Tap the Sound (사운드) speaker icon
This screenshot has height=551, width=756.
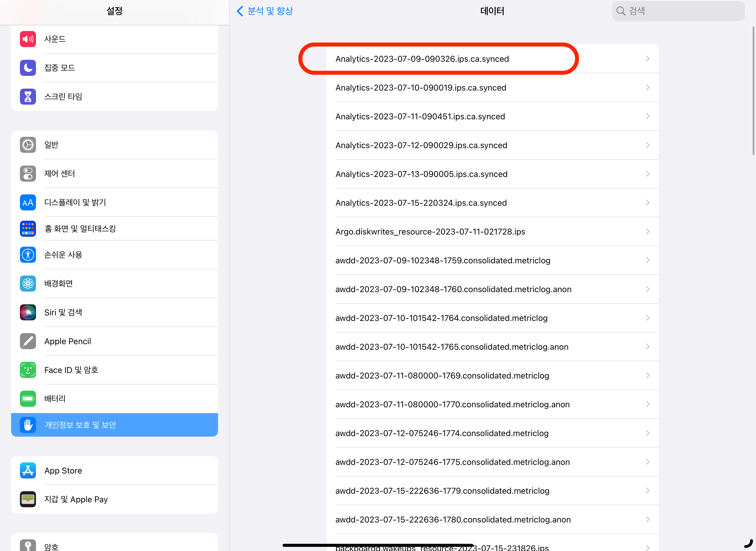[x=28, y=39]
